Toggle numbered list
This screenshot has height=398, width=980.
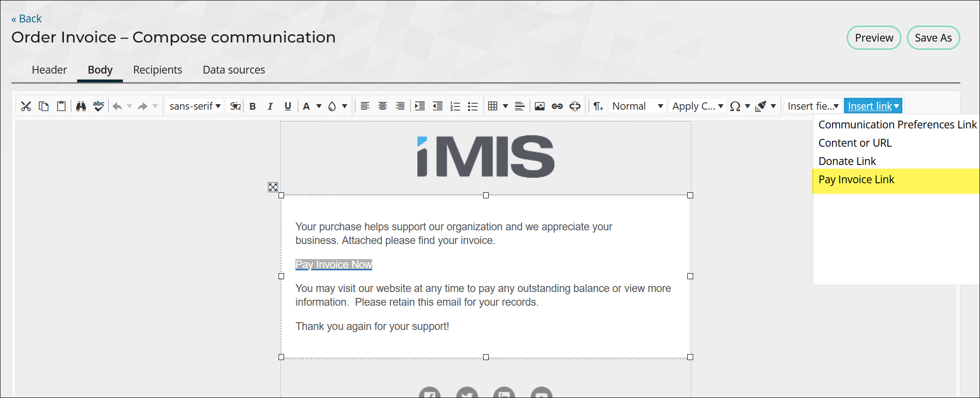(455, 106)
